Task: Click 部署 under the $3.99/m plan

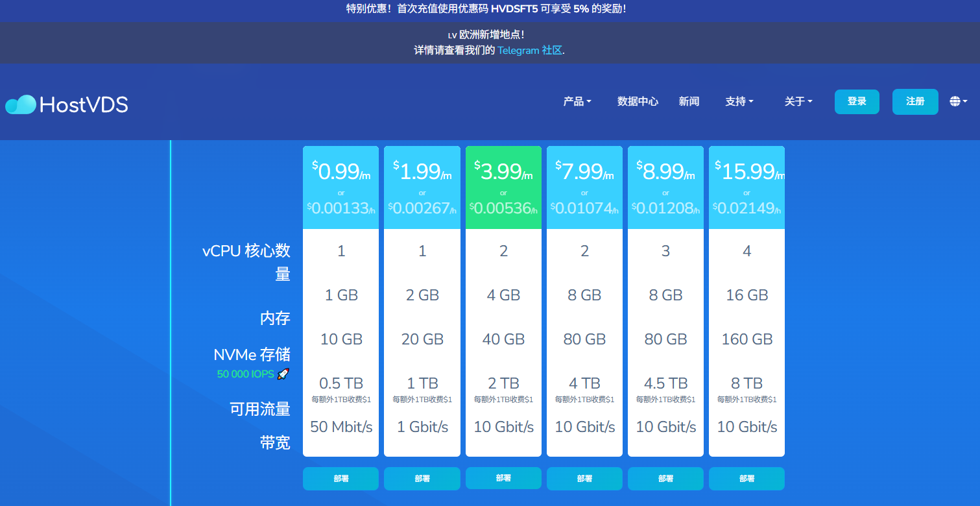Action: pyautogui.click(x=503, y=478)
